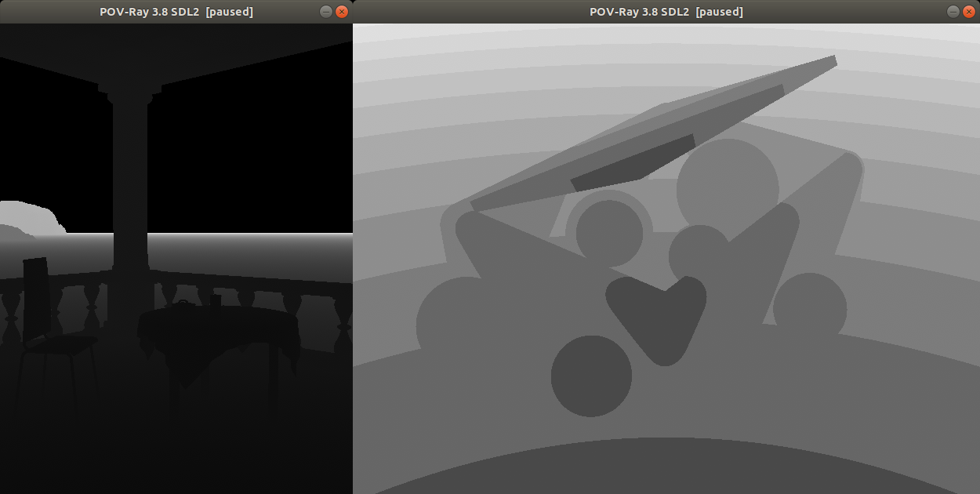Click the ringed sphere in right render
Viewport: 980px width, 494px height.
pos(609,232)
